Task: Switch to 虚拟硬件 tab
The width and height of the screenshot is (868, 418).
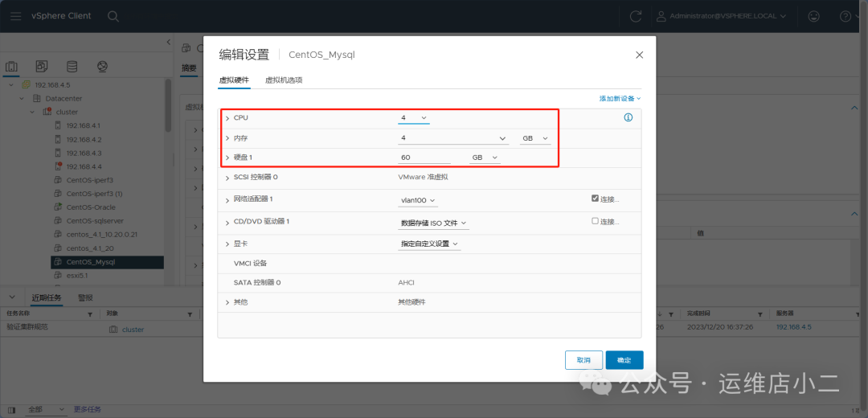Action: pos(234,80)
